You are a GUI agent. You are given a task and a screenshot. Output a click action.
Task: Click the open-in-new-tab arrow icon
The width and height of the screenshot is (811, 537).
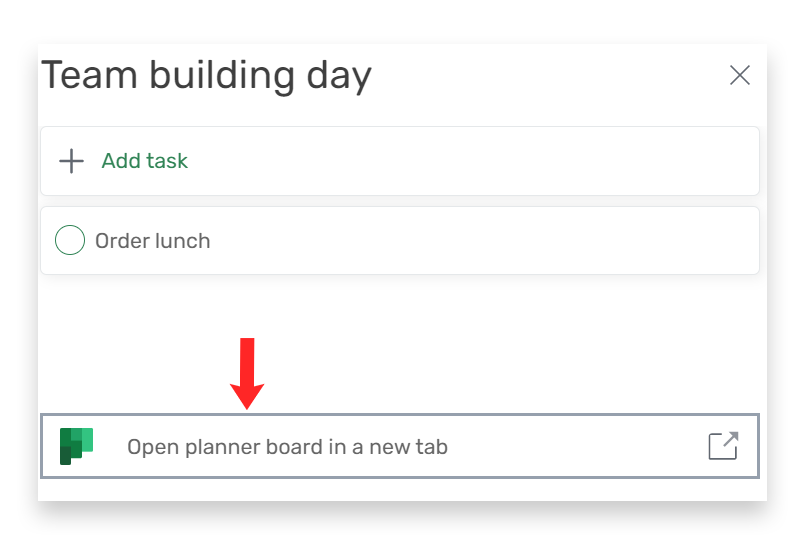point(723,446)
